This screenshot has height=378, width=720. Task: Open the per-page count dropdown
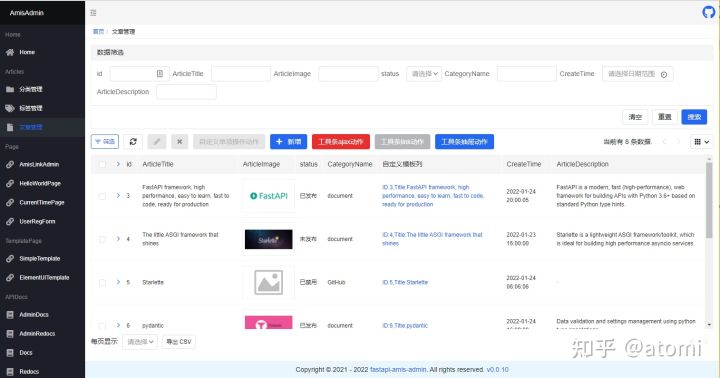click(x=140, y=342)
